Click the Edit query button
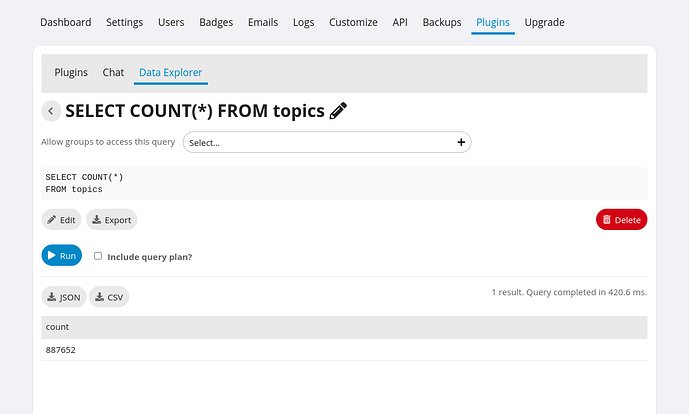Viewport: 689px width, 414px height. pyautogui.click(x=62, y=220)
